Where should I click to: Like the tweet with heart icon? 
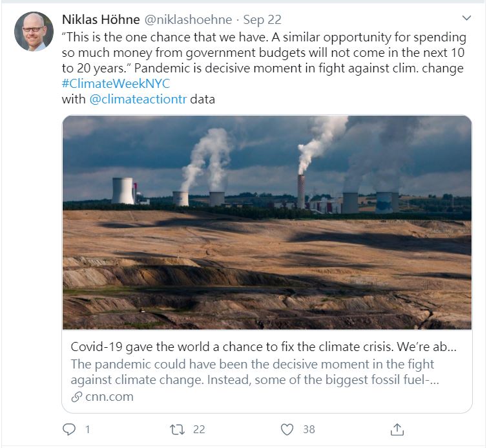pyautogui.click(x=287, y=429)
